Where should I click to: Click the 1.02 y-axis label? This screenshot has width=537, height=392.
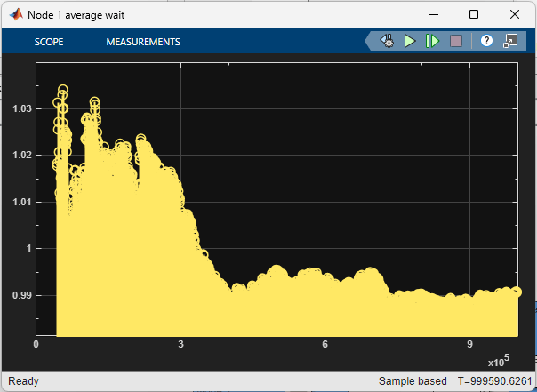(x=21, y=155)
